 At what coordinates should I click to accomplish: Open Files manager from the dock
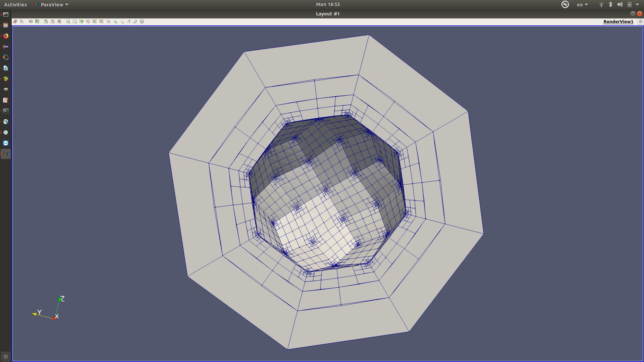[6, 25]
